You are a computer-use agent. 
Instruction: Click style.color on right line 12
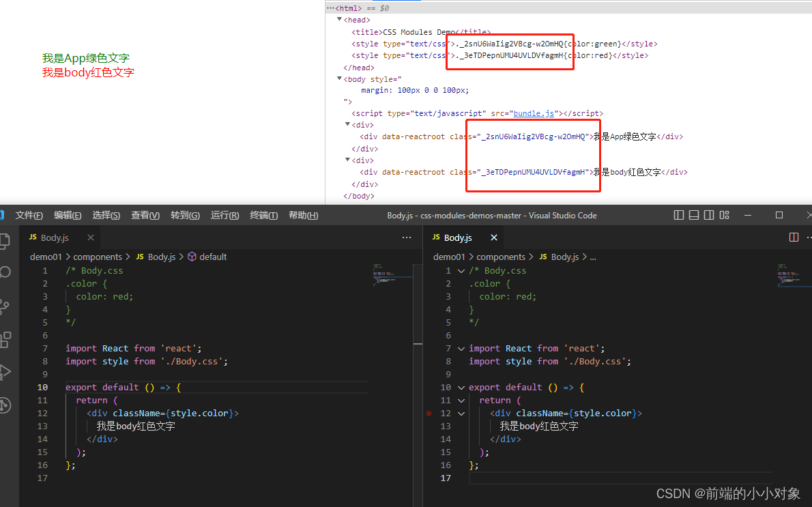tap(603, 414)
